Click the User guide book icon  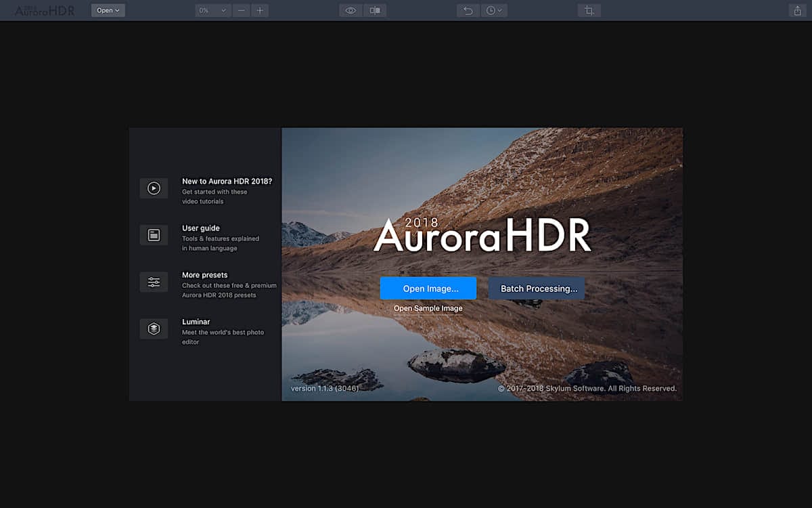click(154, 235)
